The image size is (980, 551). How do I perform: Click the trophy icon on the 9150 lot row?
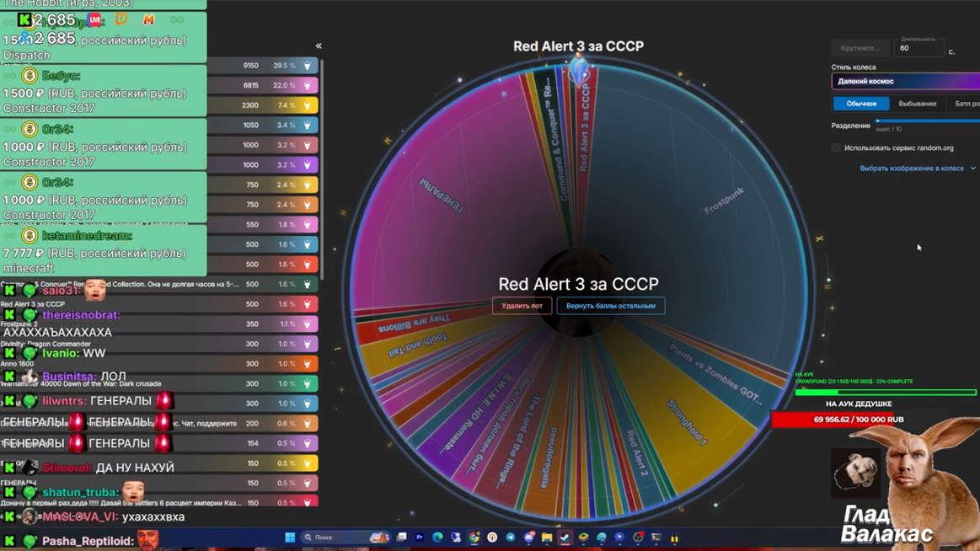click(307, 66)
